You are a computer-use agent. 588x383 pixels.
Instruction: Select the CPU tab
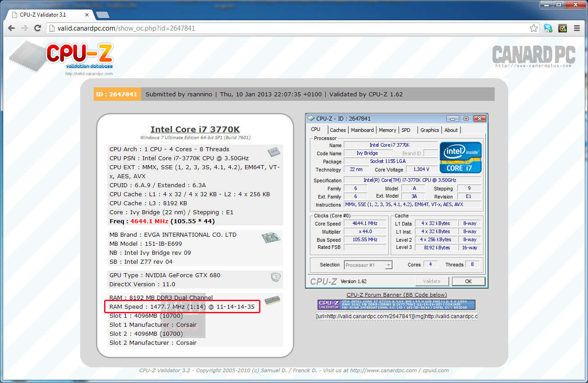point(316,130)
